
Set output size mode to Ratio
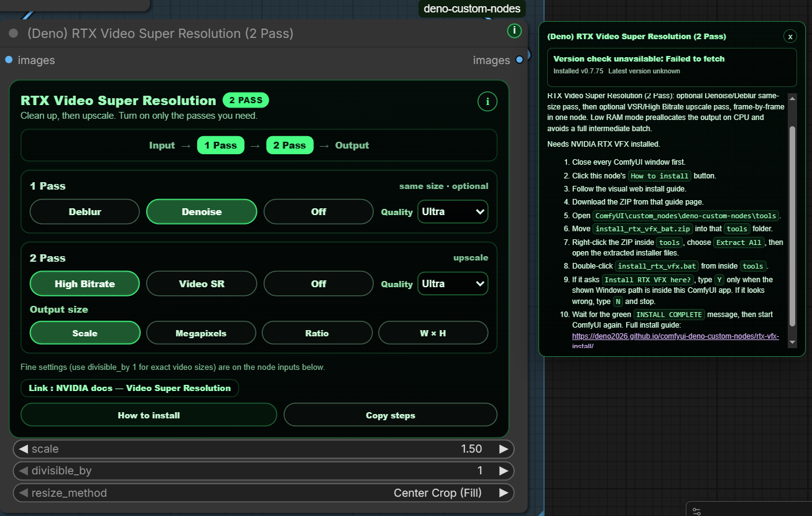pyautogui.click(x=317, y=333)
